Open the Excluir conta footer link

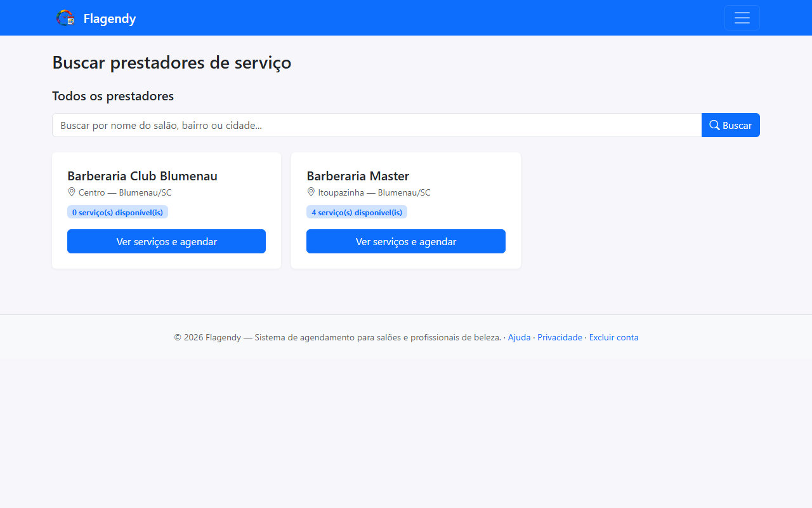point(613,337)
